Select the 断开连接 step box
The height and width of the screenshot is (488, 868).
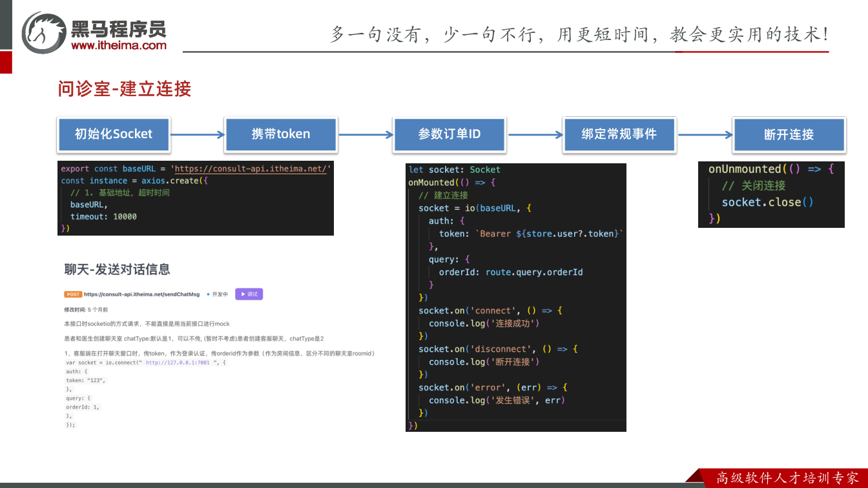coord(789,134)
